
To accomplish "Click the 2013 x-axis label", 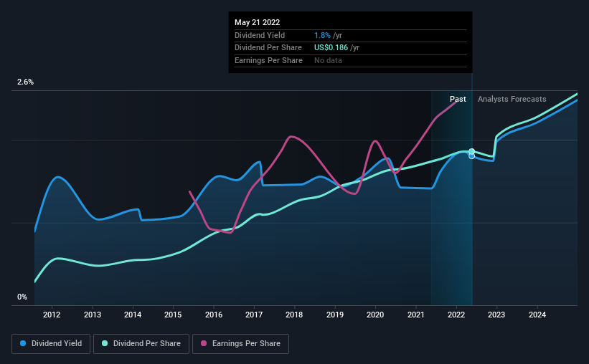I will (x=93, y=315).
